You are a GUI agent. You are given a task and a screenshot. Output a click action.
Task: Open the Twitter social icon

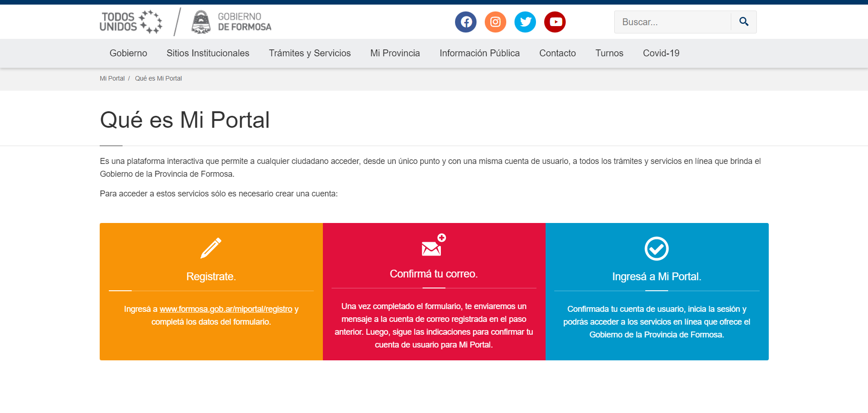pyautogui.click(x=525, y=22)
